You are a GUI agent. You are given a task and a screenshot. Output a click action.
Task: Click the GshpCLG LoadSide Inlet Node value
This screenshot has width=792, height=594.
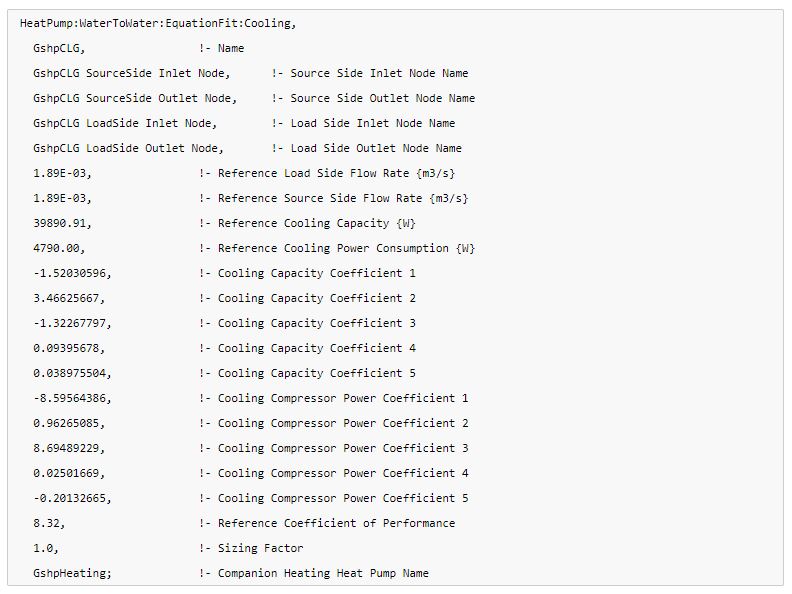[125, 123]
